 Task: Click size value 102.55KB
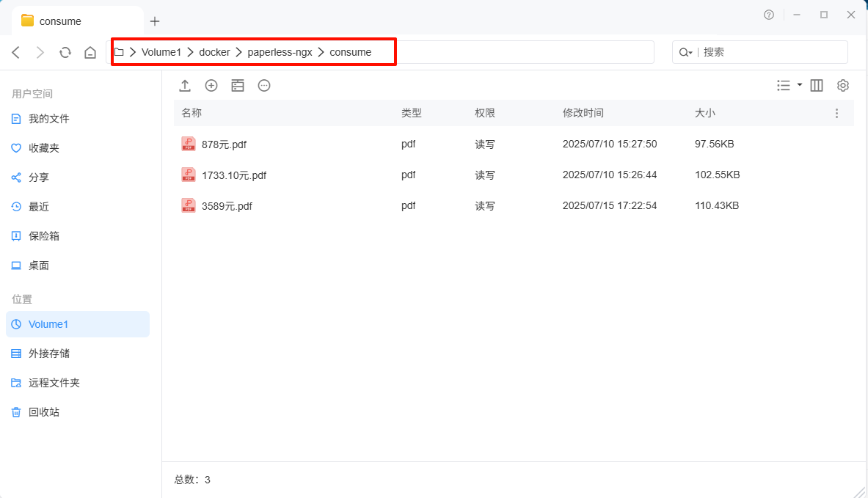tap(718, 175)
